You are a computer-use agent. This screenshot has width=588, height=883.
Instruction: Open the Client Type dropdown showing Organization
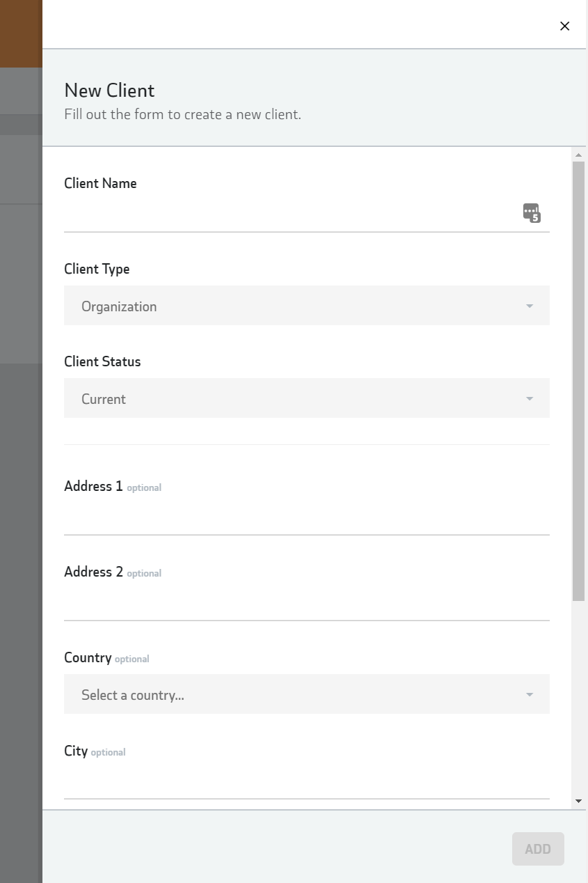306,306
